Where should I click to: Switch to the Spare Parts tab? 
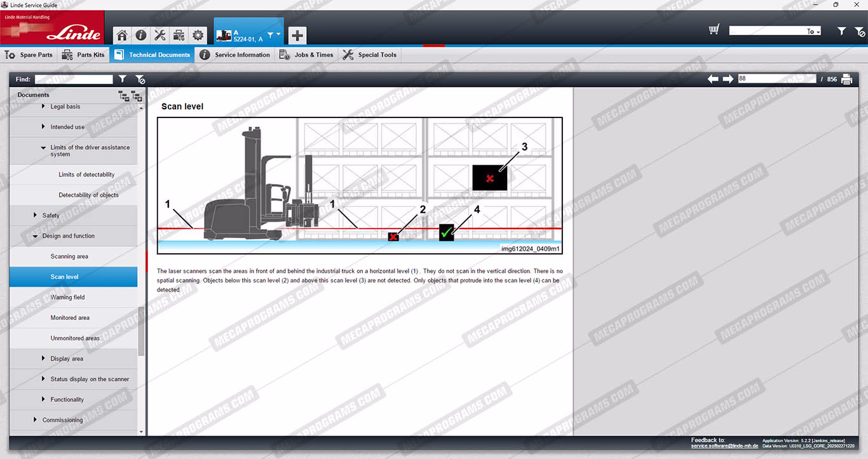pyautogui.click(x=29, y=55)
